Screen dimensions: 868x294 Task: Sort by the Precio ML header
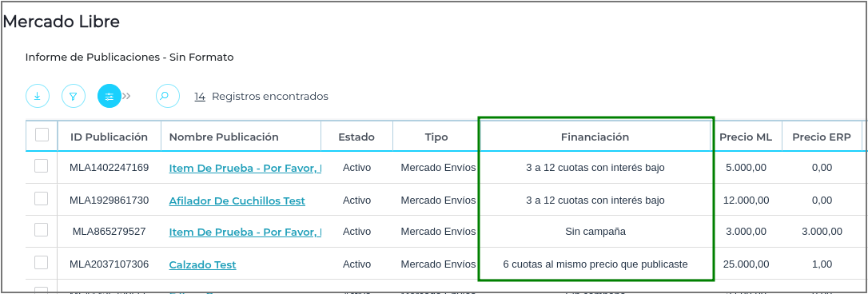pos(746,137)
